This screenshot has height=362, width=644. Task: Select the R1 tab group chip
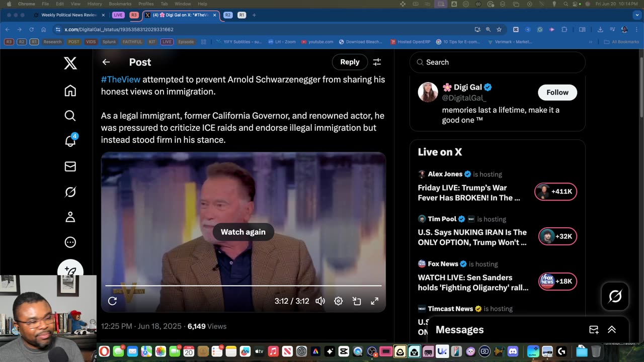pyautogui.click(x=242, y=15)
